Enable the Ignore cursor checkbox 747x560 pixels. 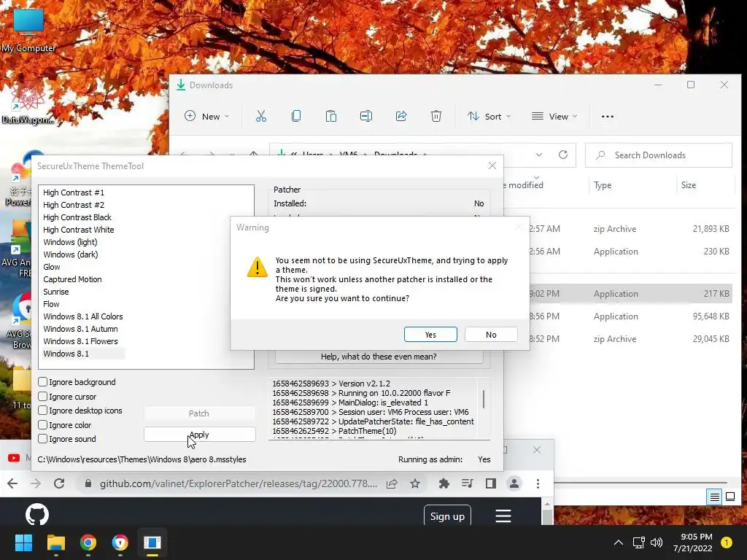[43, 396]
